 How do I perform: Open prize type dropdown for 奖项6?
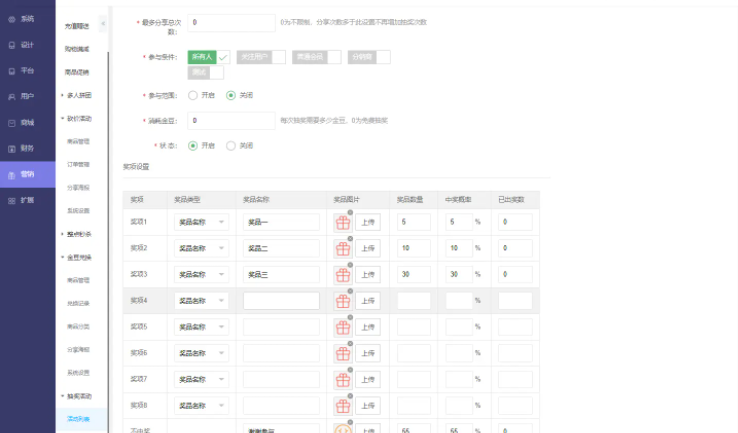(201, 353)
